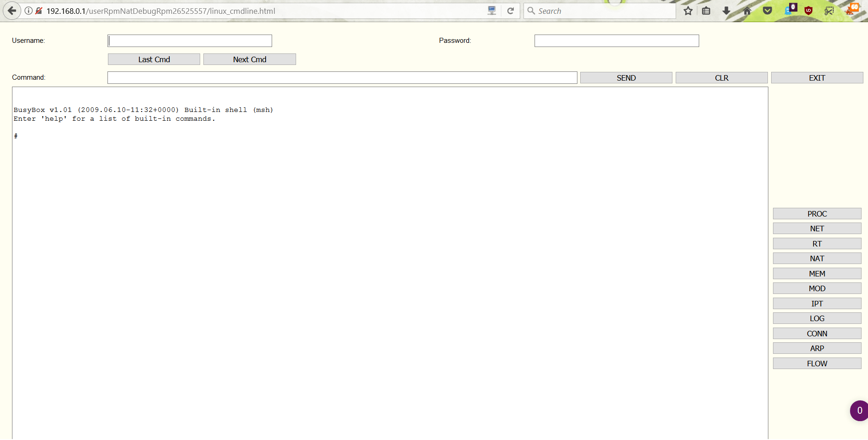
Task: Go back with the browser back arrow
Action: (12, 11)
